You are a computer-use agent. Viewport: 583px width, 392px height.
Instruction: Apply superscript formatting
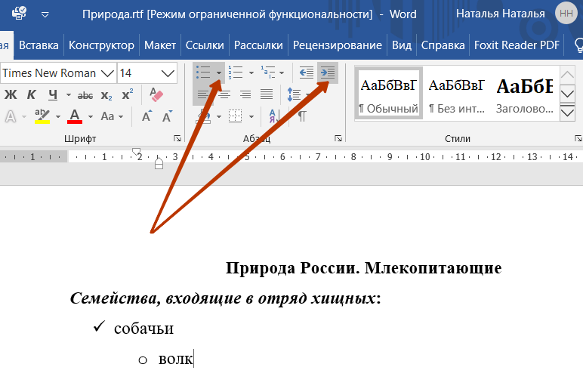click(127, 95)
